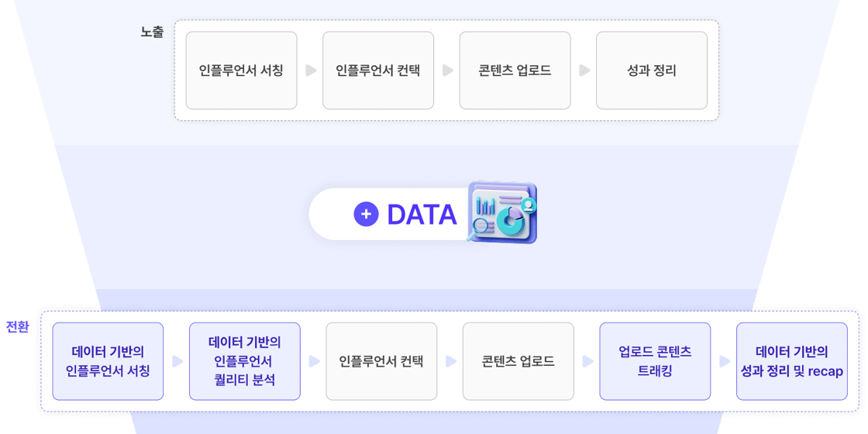Click the arrow after 데이터 기반의 인플루언서 서칭 box
868x434 pixels.
(177, 361)
